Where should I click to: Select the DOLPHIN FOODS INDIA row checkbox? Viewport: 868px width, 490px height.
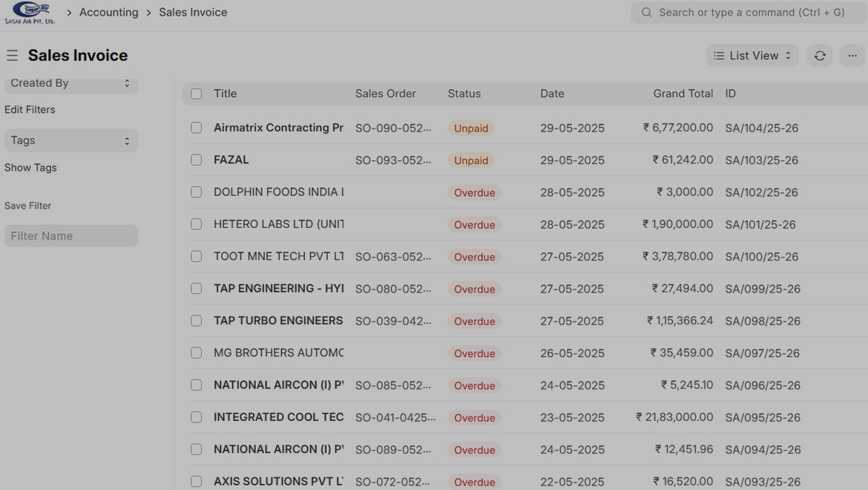[x=196, y=192]
